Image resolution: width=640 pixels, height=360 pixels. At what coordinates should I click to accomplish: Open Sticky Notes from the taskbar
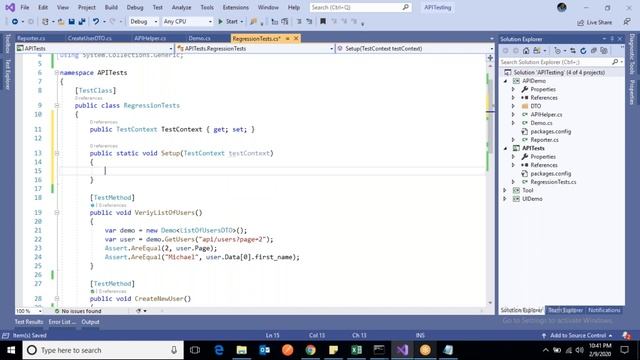pos(333,350)
